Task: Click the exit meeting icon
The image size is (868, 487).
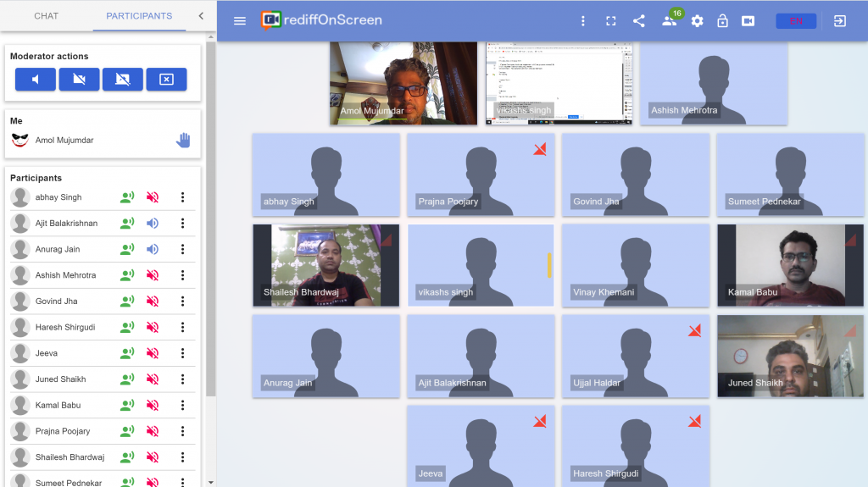Action: [840, 21]
